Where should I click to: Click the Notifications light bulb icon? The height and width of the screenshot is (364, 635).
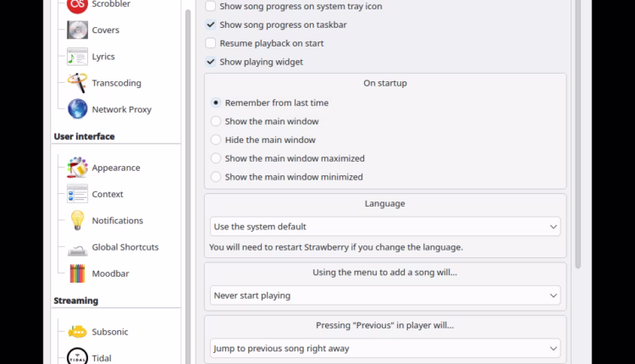[77, 220]
